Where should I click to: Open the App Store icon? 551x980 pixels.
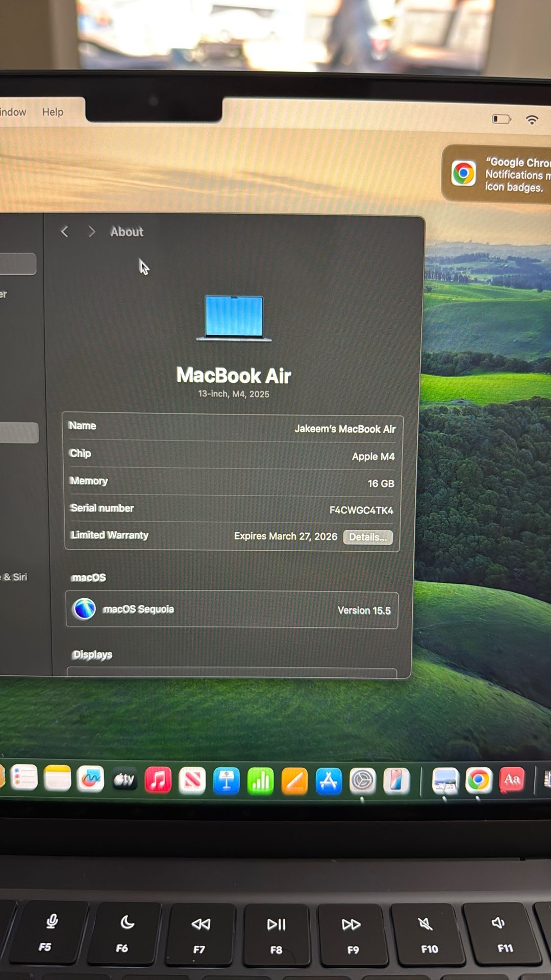329,781
